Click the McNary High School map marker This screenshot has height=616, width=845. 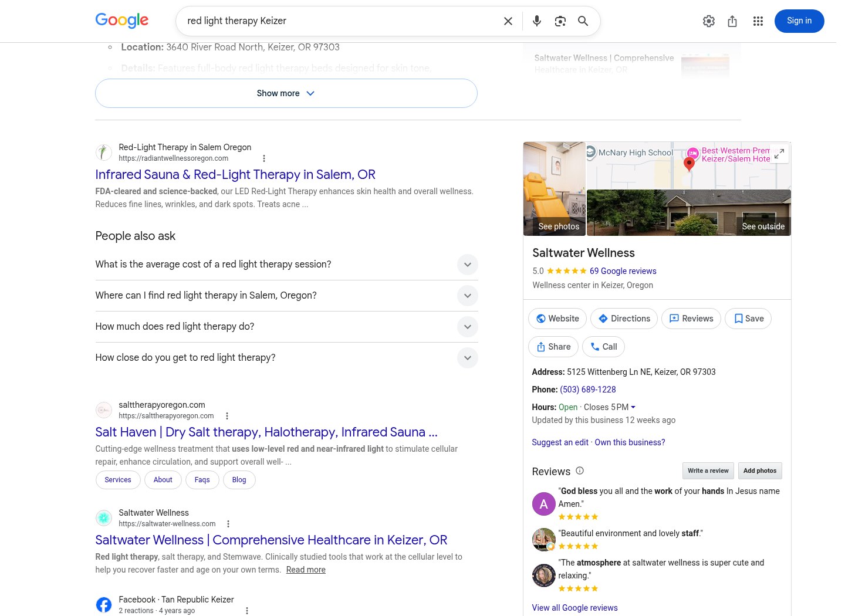[x=591, y=152]
